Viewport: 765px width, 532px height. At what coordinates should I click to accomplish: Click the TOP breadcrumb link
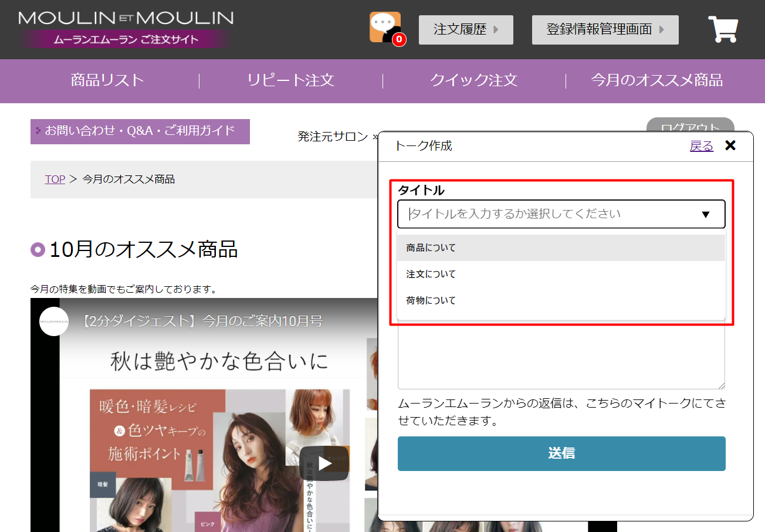[55, 179]
